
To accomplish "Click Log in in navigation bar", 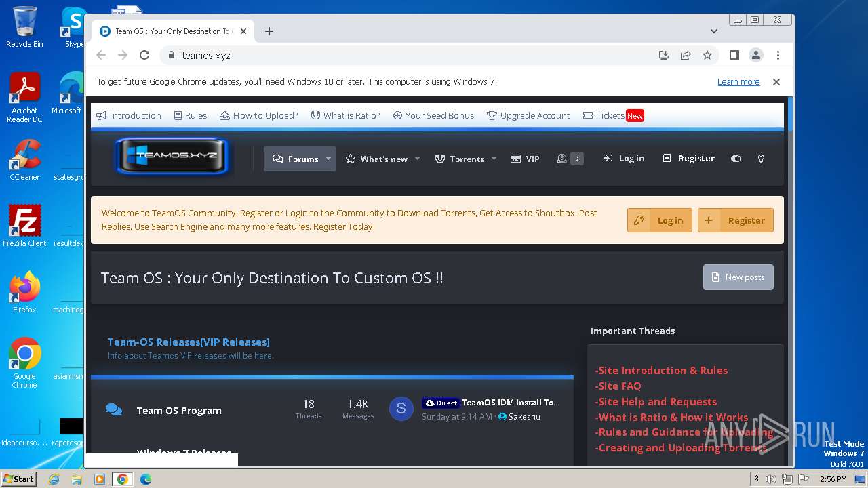I will click(x=623, y=158).
